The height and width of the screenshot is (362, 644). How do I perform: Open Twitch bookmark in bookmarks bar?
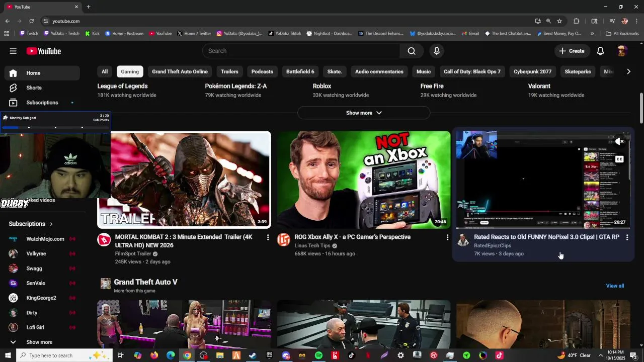[x=29, y=34]
